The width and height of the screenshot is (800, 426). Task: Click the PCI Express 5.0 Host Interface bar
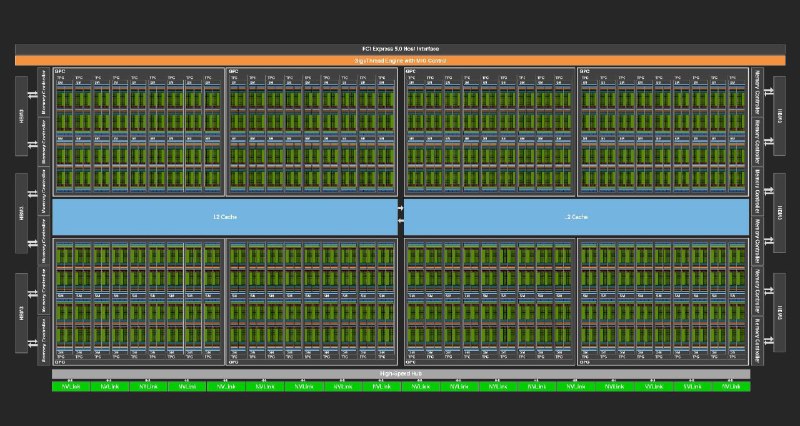point(400,49)
